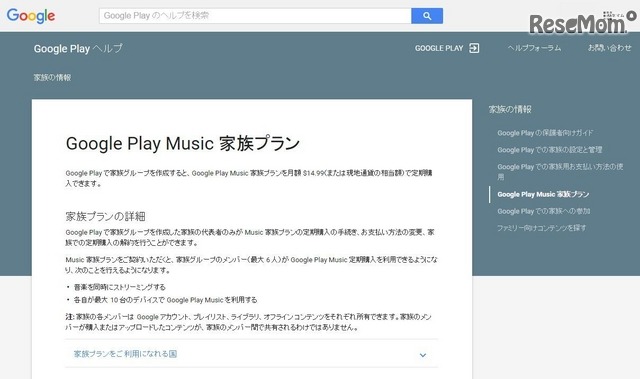Click the blue search magnifier button
This screenshot has height=379, width=640.
point(427,16)
